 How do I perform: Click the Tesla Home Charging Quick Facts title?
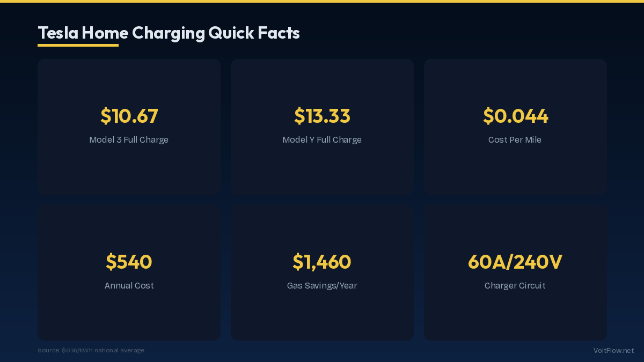click(169, 33)
